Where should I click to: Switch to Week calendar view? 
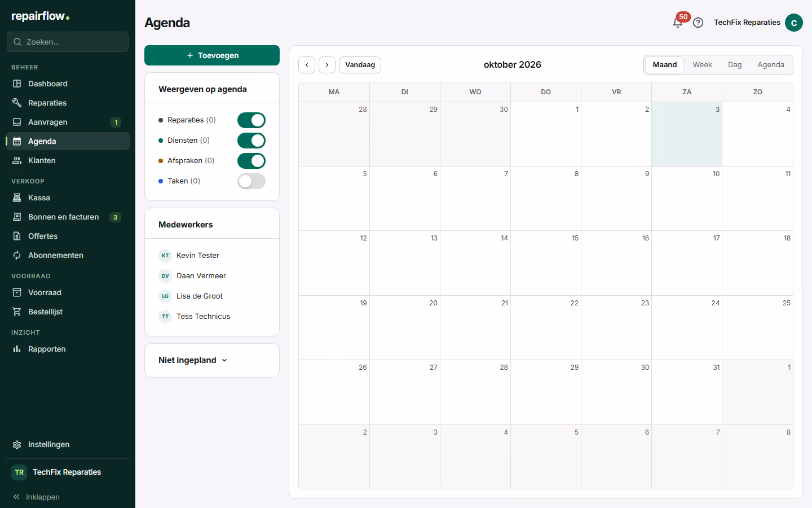702,65
